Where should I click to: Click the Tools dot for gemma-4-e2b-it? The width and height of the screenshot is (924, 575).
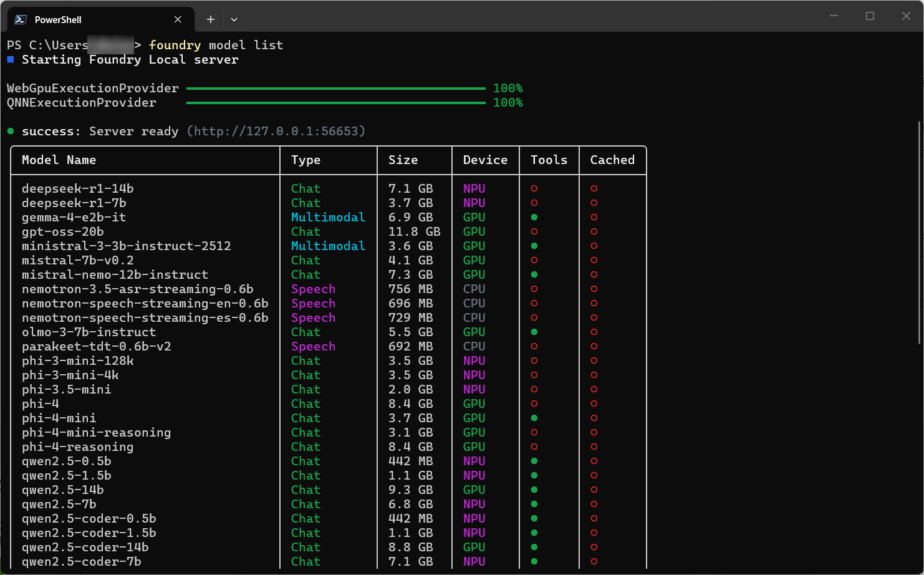pyautogui.click(x=534, y=217)
